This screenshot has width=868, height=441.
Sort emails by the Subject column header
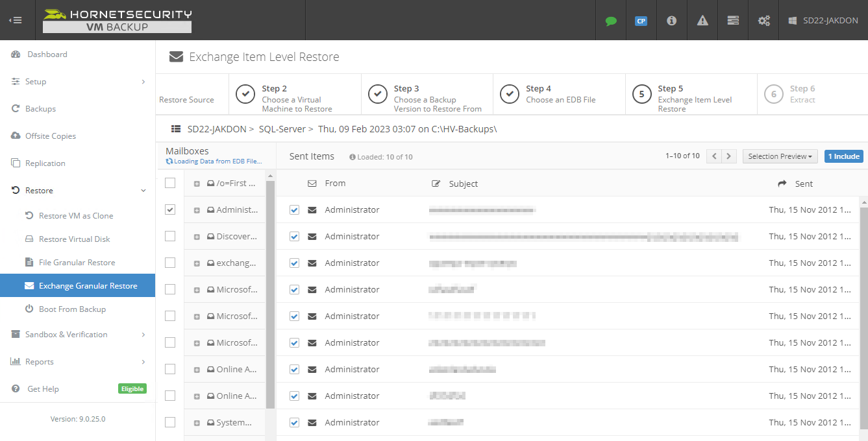click(x=463, y=184)
